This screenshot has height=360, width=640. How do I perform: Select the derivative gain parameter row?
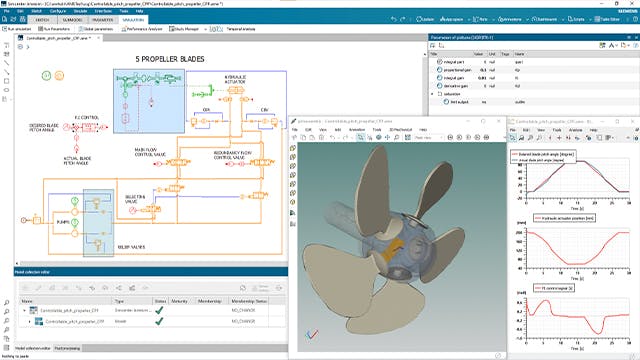pos(533,86)
